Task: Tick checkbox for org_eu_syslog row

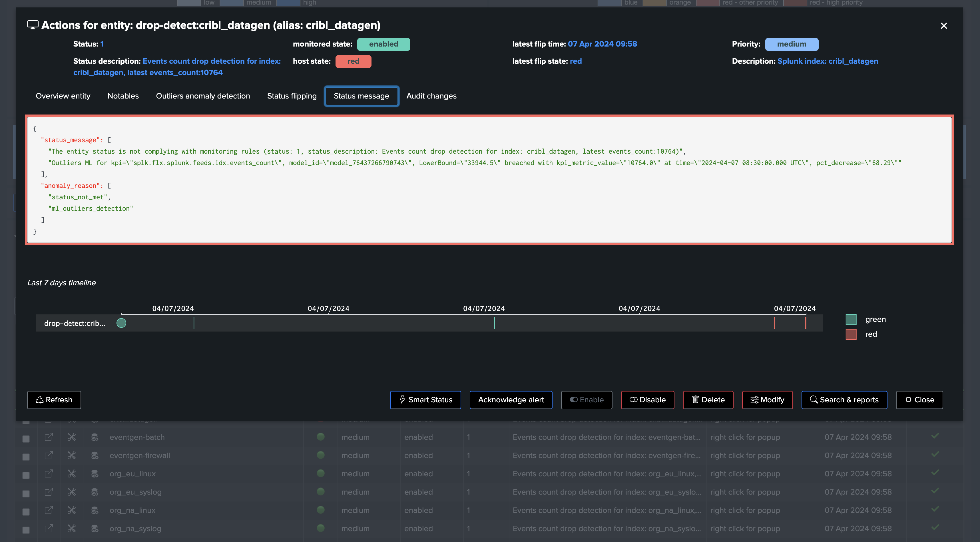Action: coord(26,493)
